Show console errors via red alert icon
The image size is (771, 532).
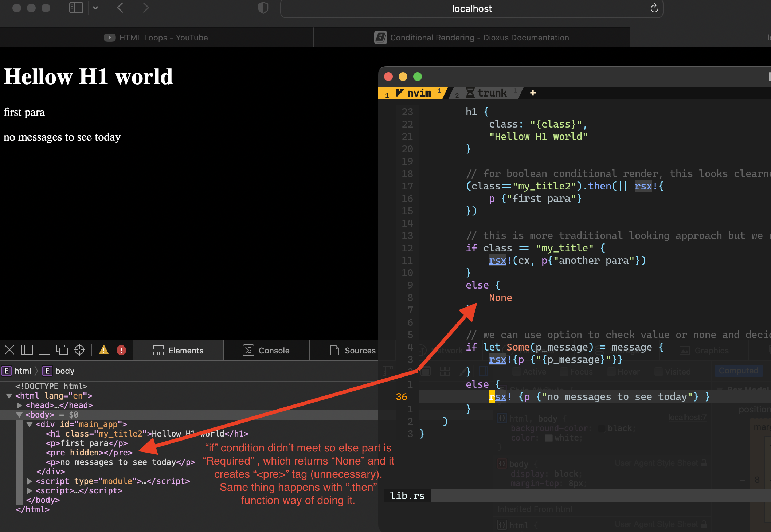(x=121, y=350)
